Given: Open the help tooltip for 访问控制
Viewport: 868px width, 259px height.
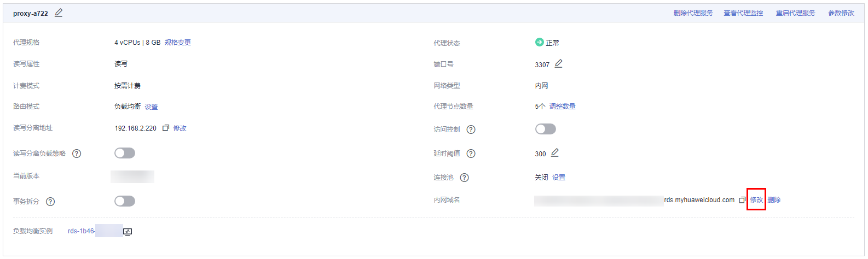Looking at the screenshot, I should [x=471, y=129].
